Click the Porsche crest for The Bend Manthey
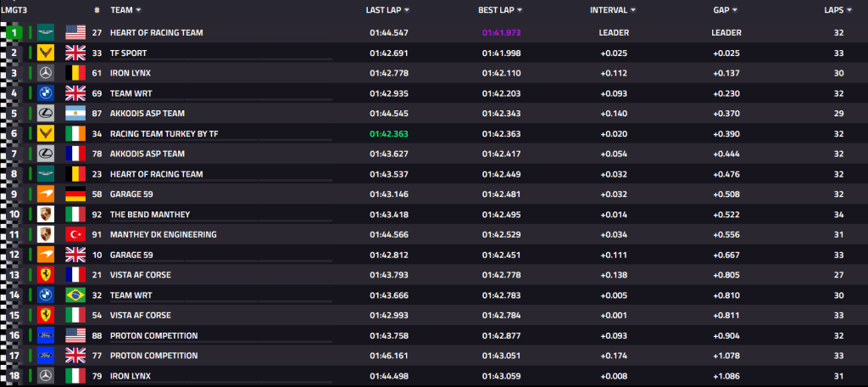Image resolution: width=868 pixels, height=387 pixels. click(46, 214)
